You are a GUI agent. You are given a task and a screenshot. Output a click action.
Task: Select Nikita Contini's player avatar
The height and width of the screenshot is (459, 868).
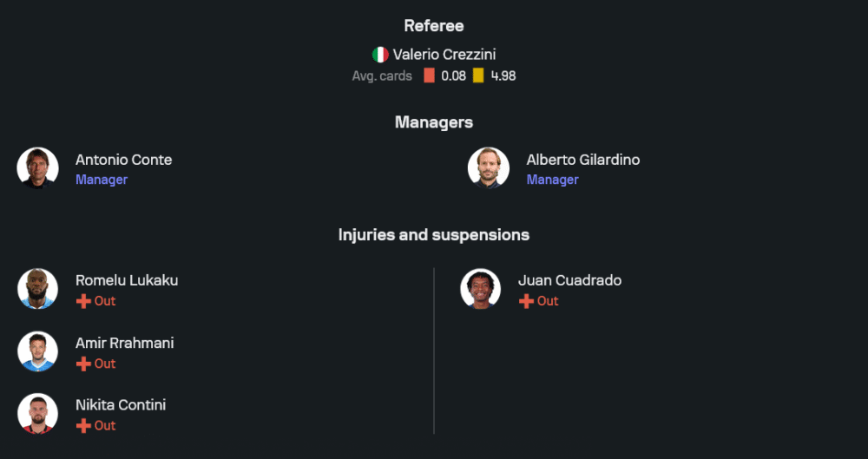[37, 414]
